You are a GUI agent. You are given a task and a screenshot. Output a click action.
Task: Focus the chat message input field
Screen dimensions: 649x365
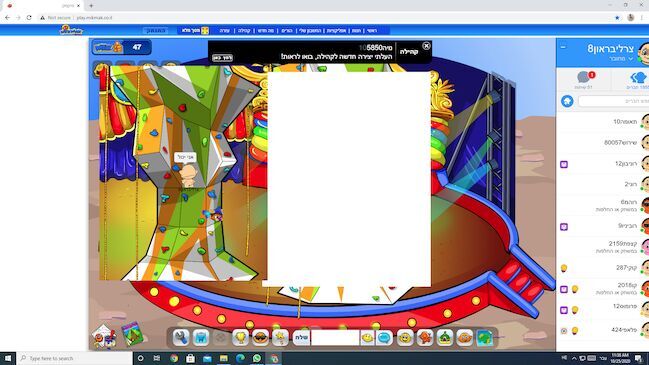(335, 338)
